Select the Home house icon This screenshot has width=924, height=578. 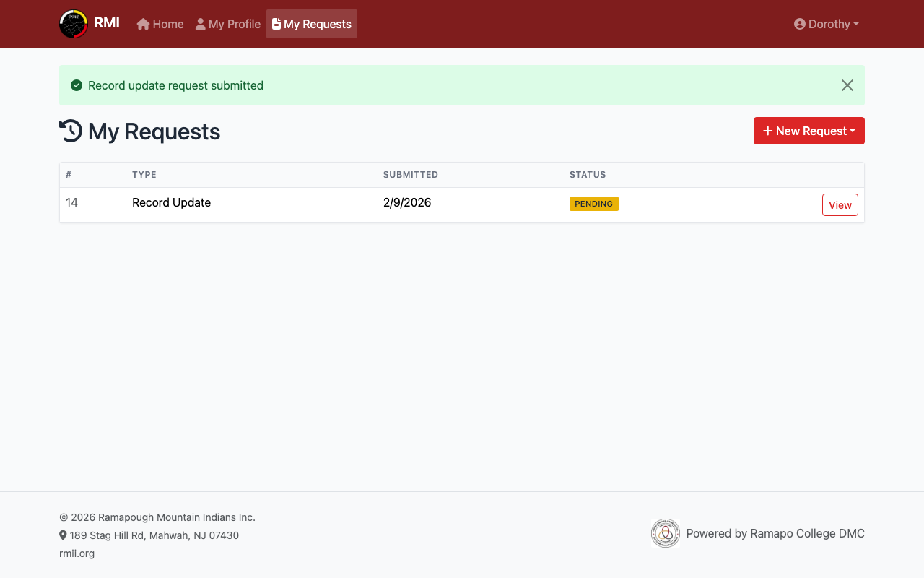pyautogui.click(x=142, y=23)
